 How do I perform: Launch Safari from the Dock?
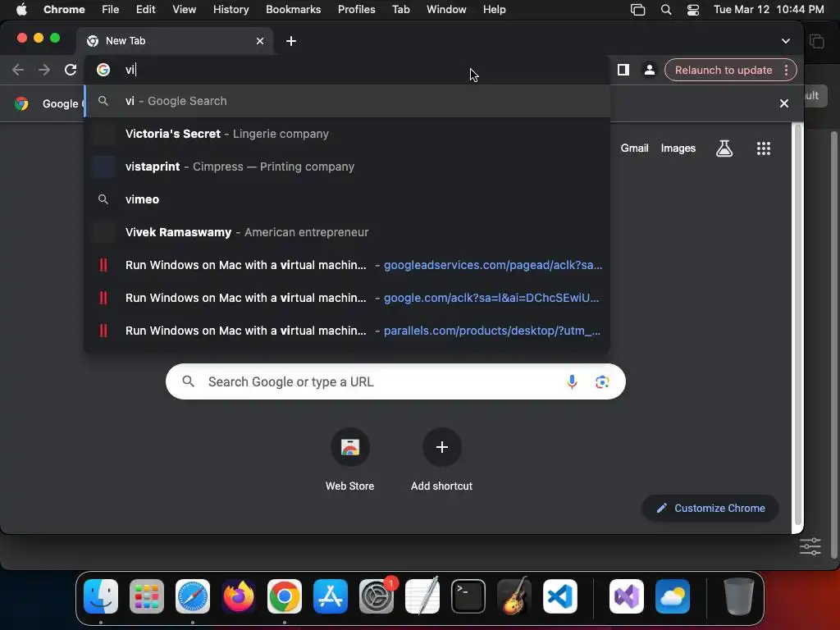(x=193, y=596)
